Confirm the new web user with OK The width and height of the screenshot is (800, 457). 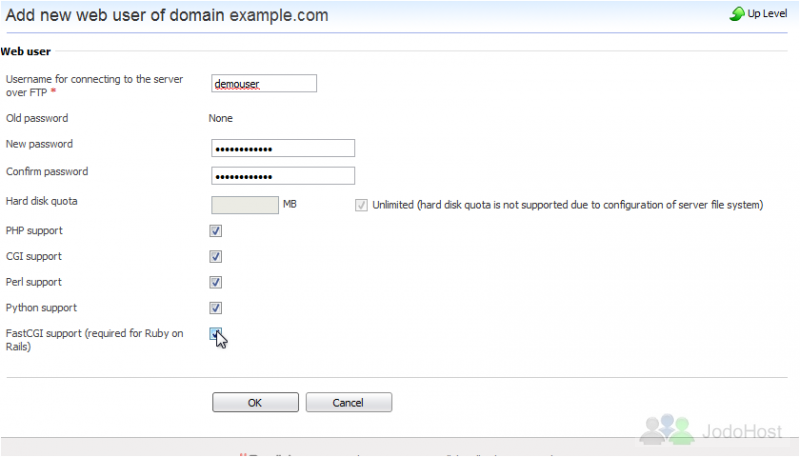[x=255, y=402]
